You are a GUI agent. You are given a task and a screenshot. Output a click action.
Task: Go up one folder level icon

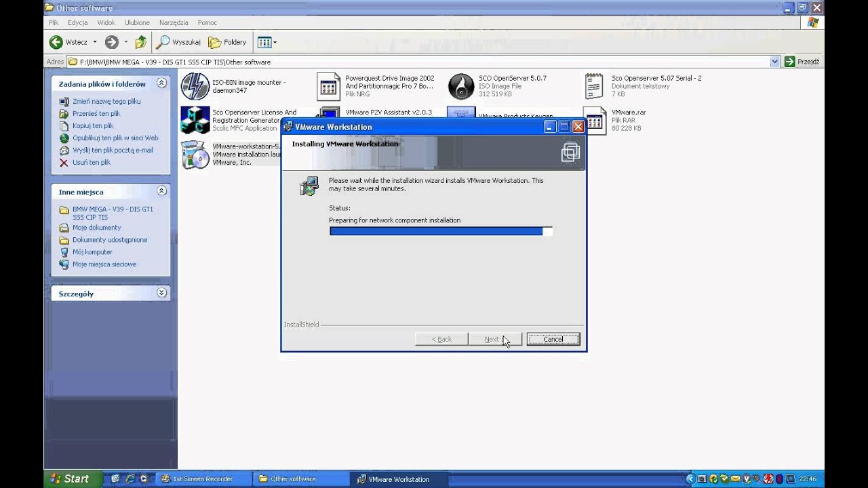coord(141,42)
